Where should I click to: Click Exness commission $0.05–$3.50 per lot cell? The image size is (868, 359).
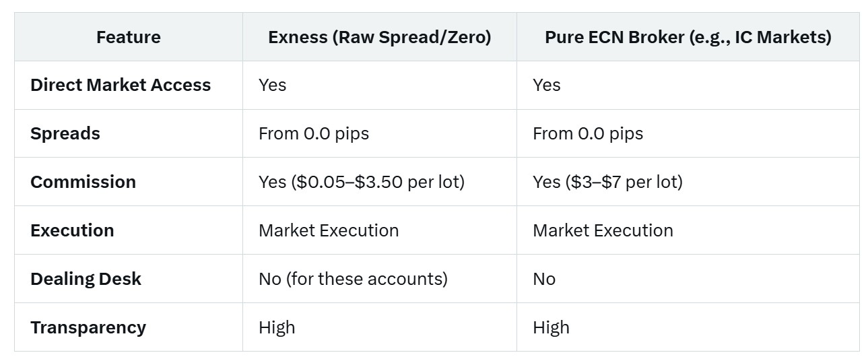click(362, 182)
